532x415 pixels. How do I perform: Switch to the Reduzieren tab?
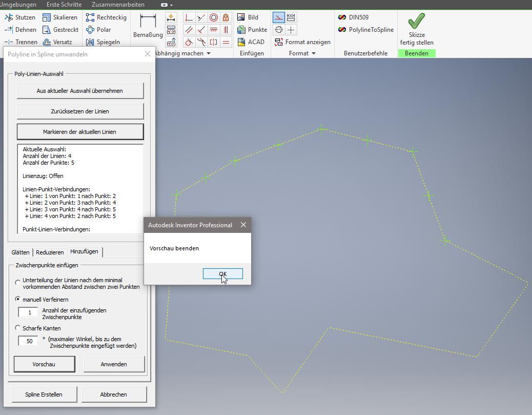click(50, 252)
